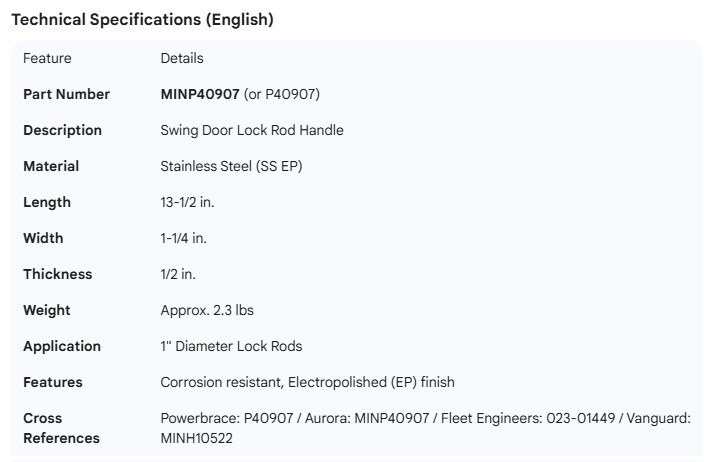
Task: Select the Material row label
Action: (x=51, y=166)
